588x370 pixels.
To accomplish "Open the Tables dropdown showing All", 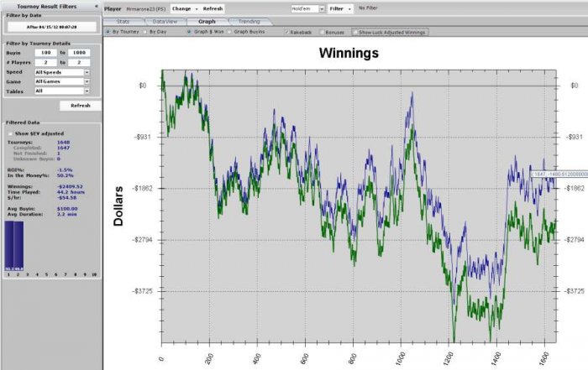I will point(62,91).
